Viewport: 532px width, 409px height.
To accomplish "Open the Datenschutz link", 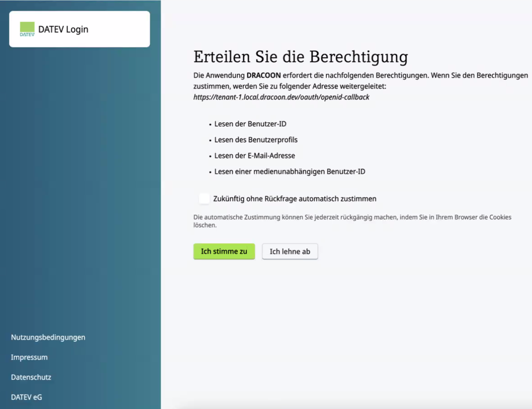I will [x=31, y=377].
